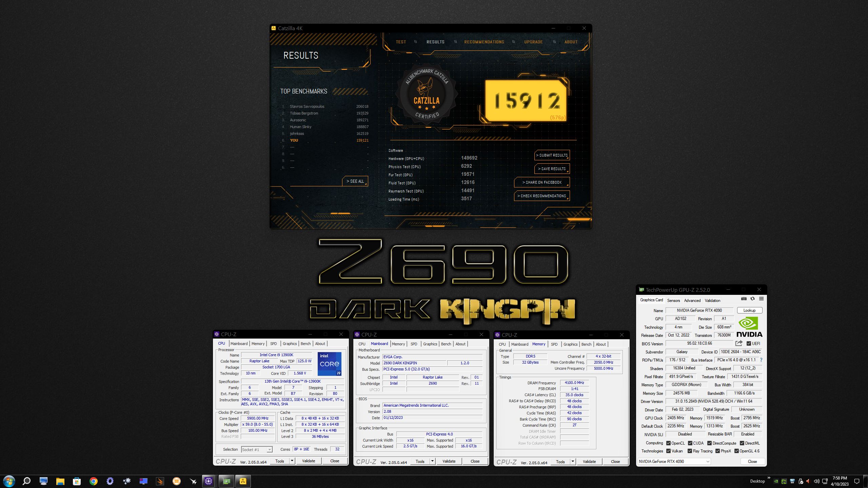Open the notification center icon

[x=856, y=481]
